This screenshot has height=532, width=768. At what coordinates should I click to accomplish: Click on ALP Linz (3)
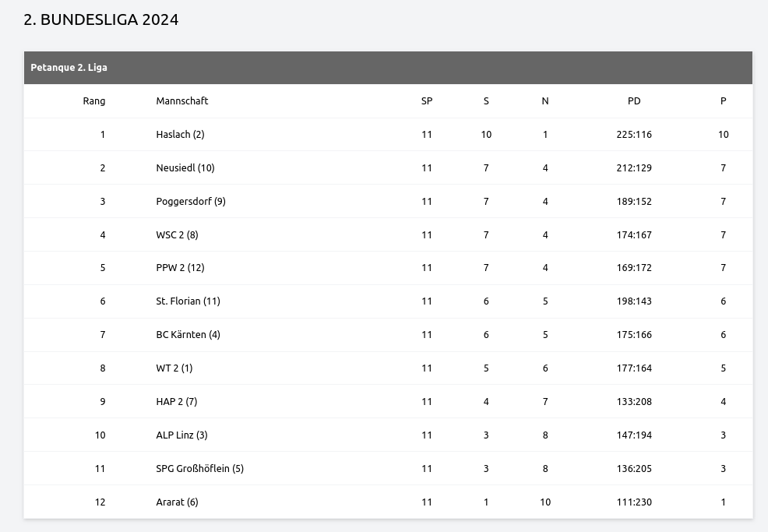click(x=181, y=435)
